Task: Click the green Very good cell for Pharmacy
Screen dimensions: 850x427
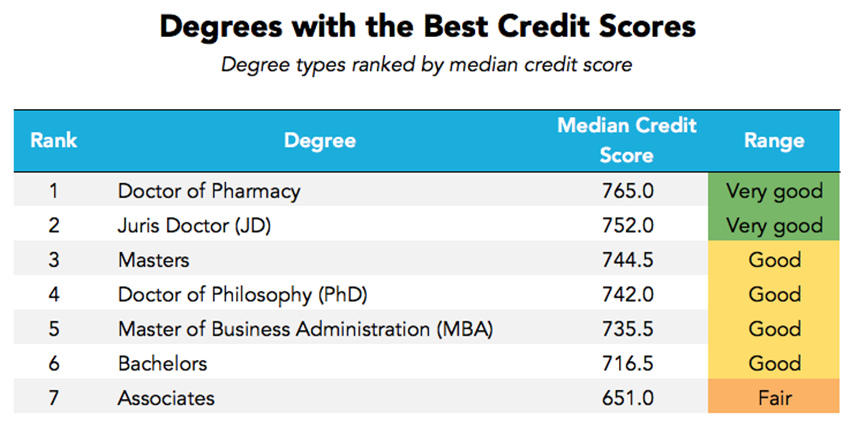Action: 774,190
